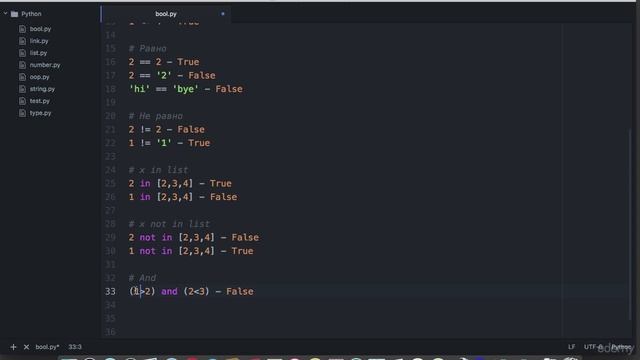Click the 'and' keyword on line 33
640x360 pixels.
pos(169,291)
